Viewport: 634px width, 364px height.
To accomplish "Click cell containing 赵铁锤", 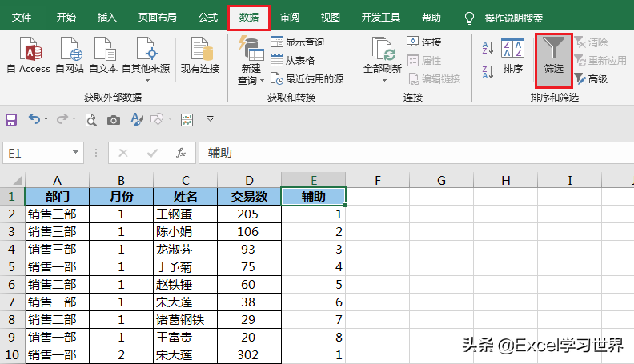I will pos(185,285).
